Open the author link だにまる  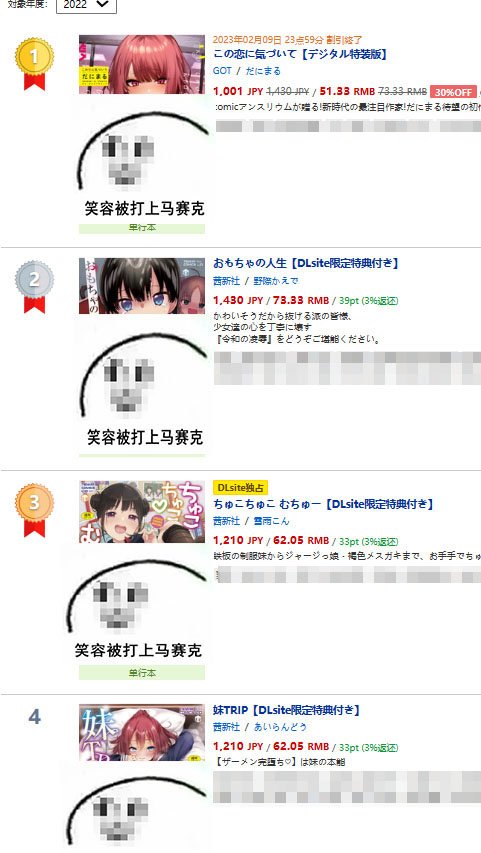click(263, 71)
